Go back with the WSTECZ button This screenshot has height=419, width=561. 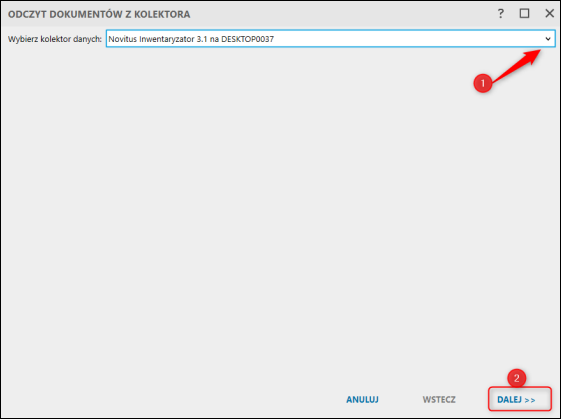[439, 399]
